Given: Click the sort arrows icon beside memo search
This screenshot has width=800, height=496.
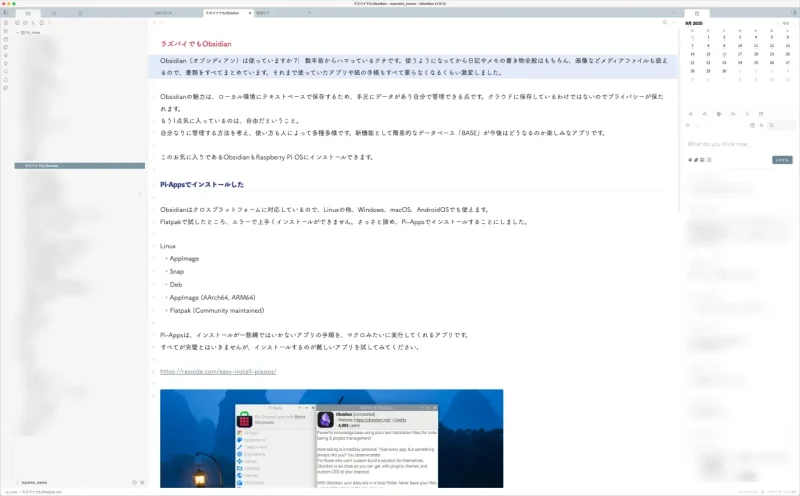Looking at the screenshot, I should click(x=761, y=125).
